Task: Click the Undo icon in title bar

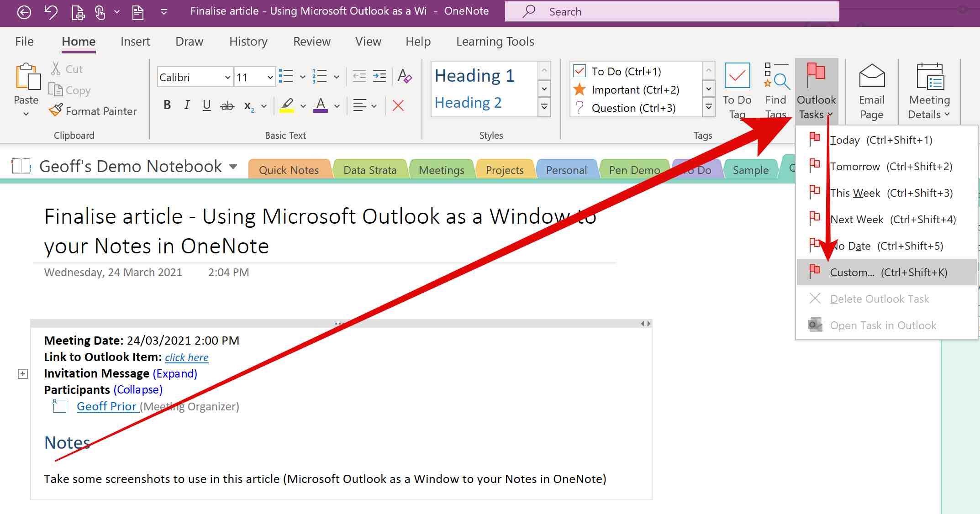Action: [x=51, y=12]
